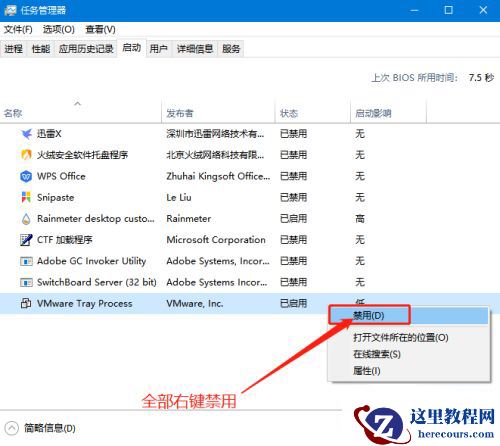Select the Rainmeter desktop custo... name
This screenshot has height=446, width=500.
(x=96, y=219)
